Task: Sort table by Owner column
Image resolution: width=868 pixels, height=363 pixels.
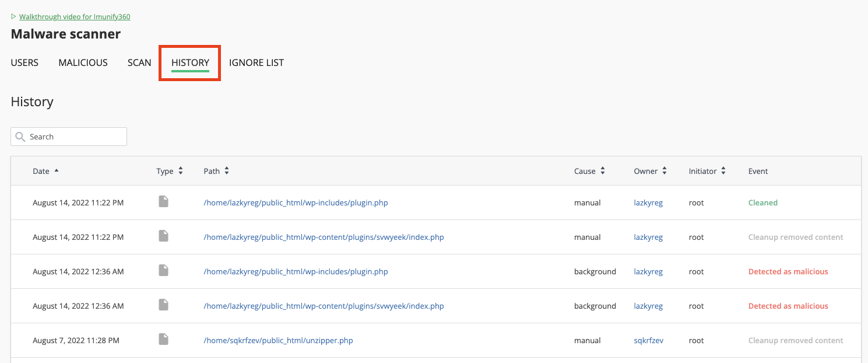Action: click(651, 171)
